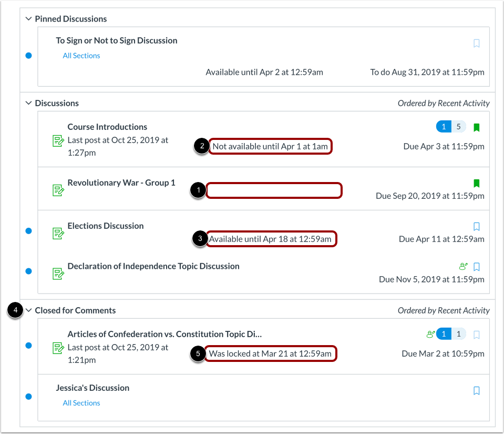Image resolution: width=504 pixels, height=434 pixels.
Task: Open Articles of Confederation vs. Constitution discussion
Action: coord(164,334)
